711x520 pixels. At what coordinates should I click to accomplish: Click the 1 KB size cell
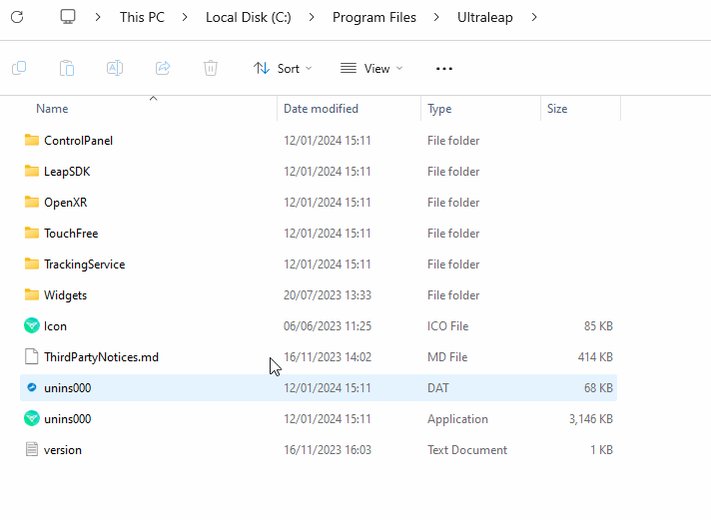pos(602,450)
